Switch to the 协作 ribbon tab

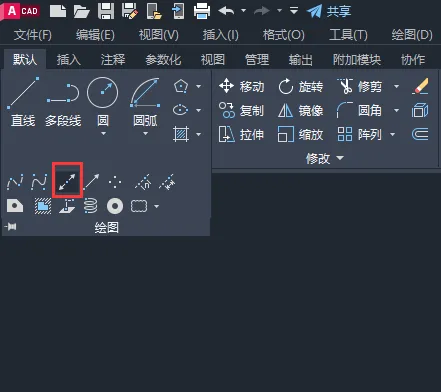413,60
